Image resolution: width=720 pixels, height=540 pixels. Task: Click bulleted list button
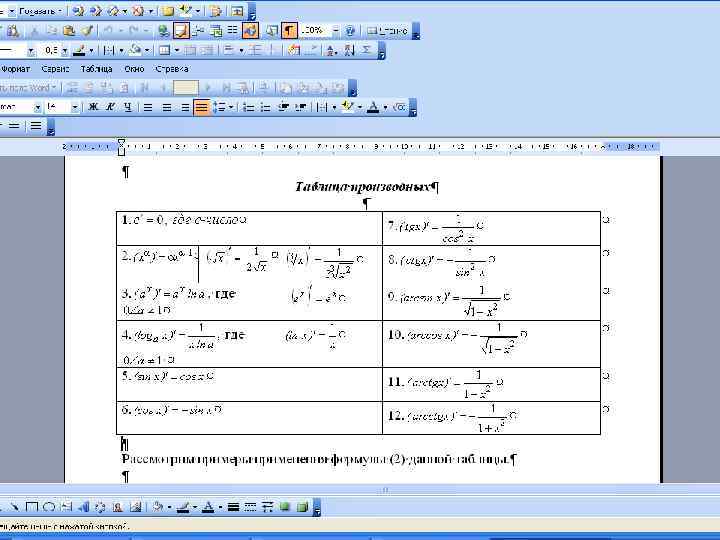click(265, 107)
